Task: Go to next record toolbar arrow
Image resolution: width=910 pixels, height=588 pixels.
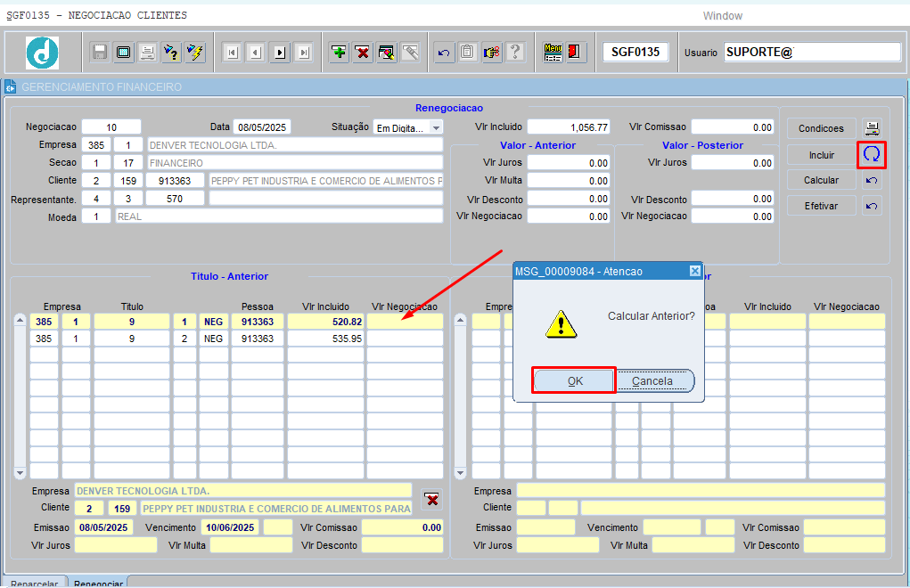Action: [x=280, y=53]
